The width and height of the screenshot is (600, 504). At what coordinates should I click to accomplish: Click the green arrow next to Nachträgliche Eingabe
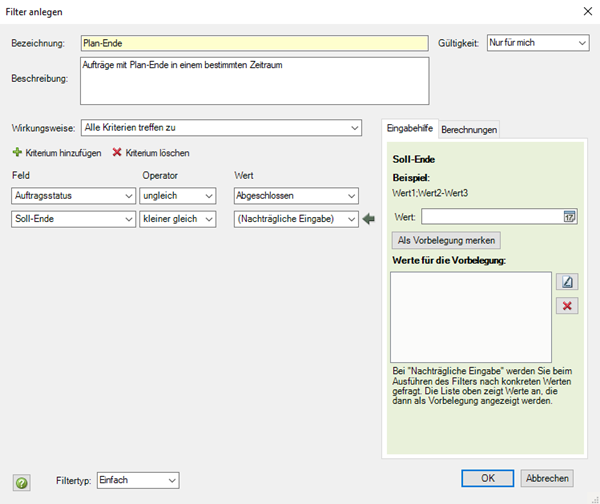368,219
